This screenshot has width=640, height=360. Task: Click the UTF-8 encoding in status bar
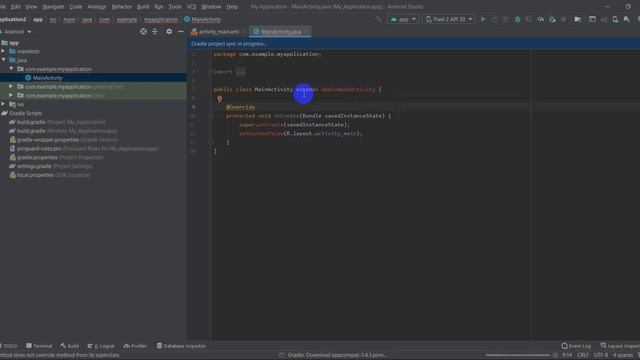[x=601, y=355]
